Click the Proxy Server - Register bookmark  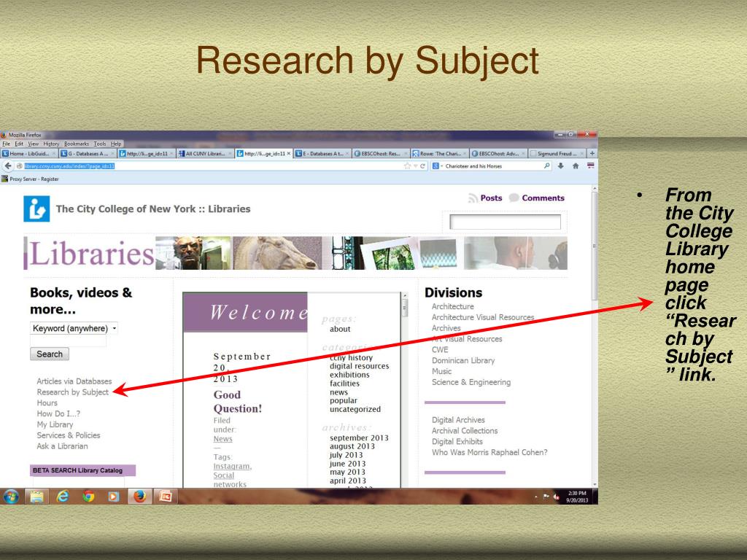(x=30, y=179)
